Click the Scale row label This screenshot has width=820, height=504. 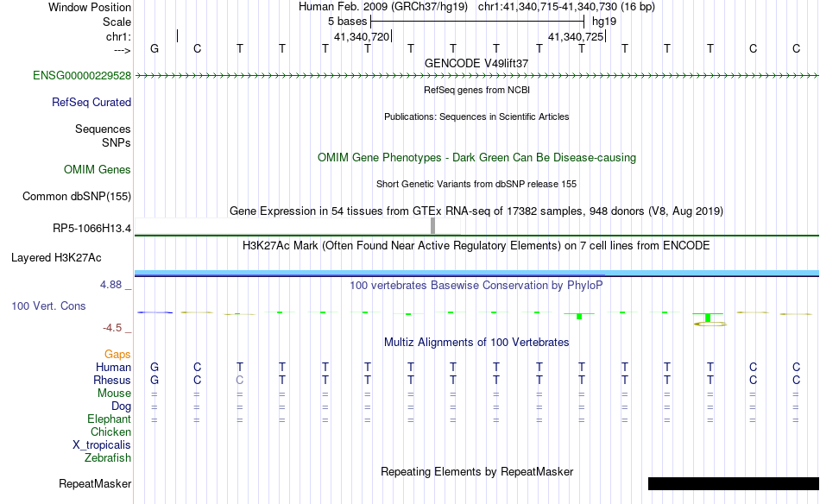(x=117, y=22)
